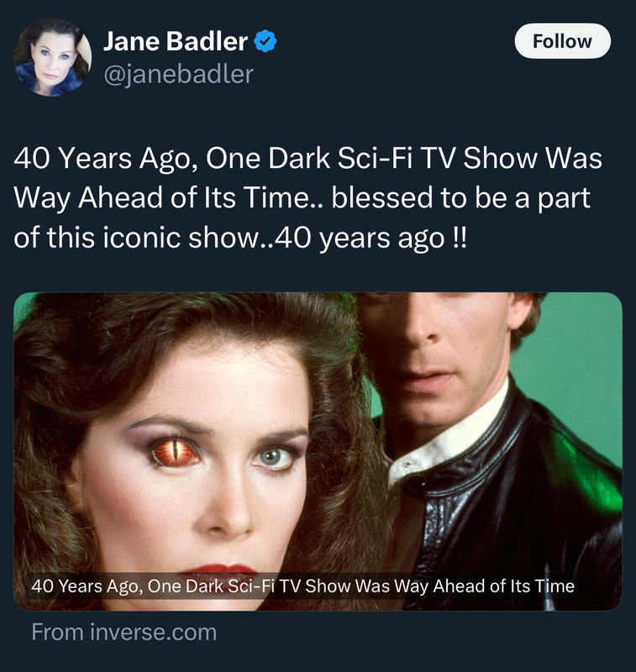Open Jane Badler's profile avatar
636x672 pixels.
[x=52, y=57]
